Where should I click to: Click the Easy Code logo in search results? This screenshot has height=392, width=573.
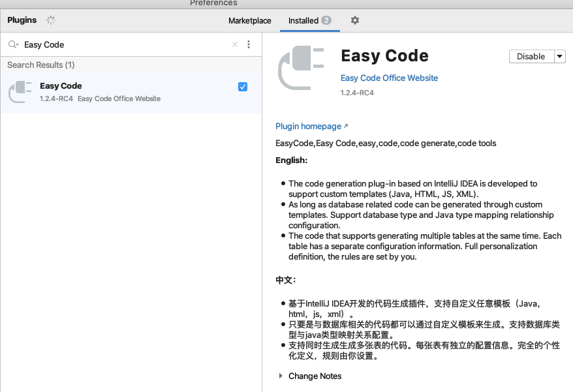20,92
